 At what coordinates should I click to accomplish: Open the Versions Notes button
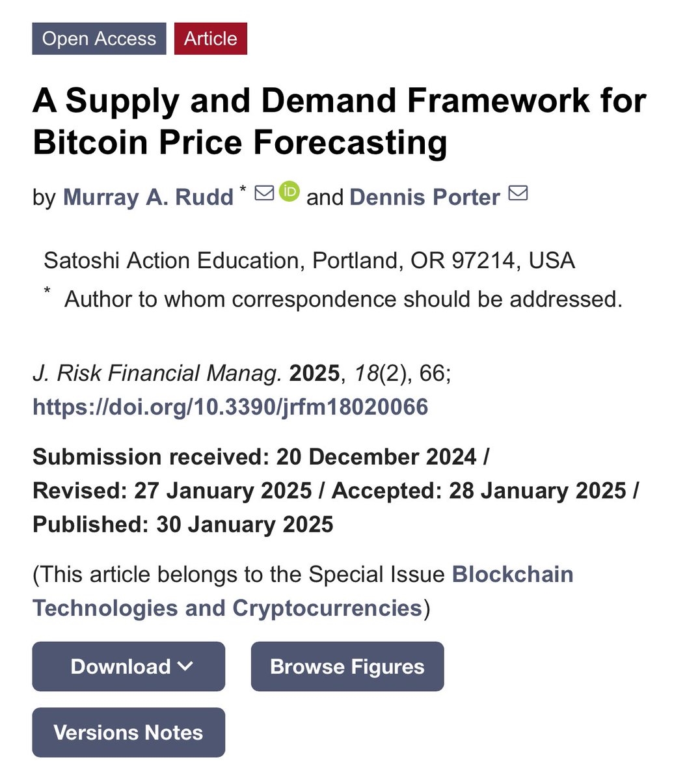(128, 732)
